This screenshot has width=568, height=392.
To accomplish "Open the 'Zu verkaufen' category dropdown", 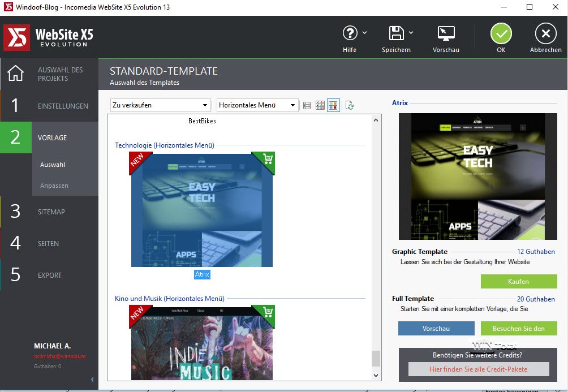I will click(x=161, y=105).
